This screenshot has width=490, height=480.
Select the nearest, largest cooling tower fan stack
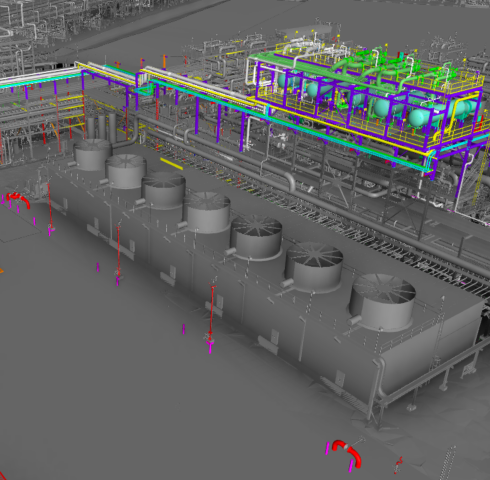(x=382, y=302)
